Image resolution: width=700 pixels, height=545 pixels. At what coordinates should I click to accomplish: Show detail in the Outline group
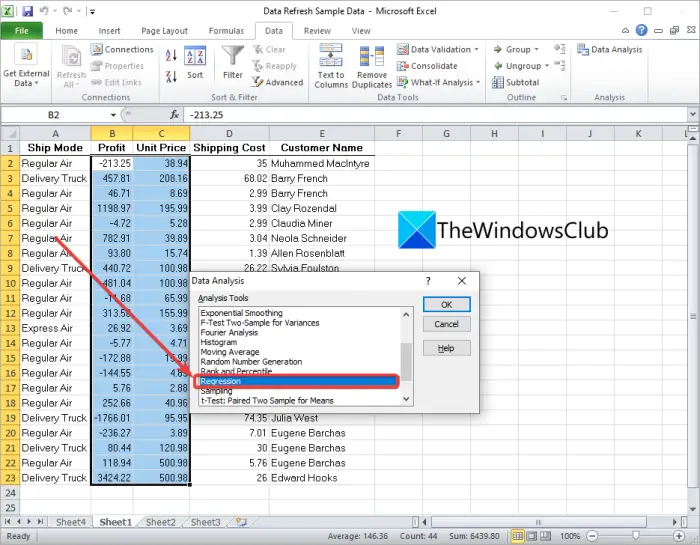(559, 49)
